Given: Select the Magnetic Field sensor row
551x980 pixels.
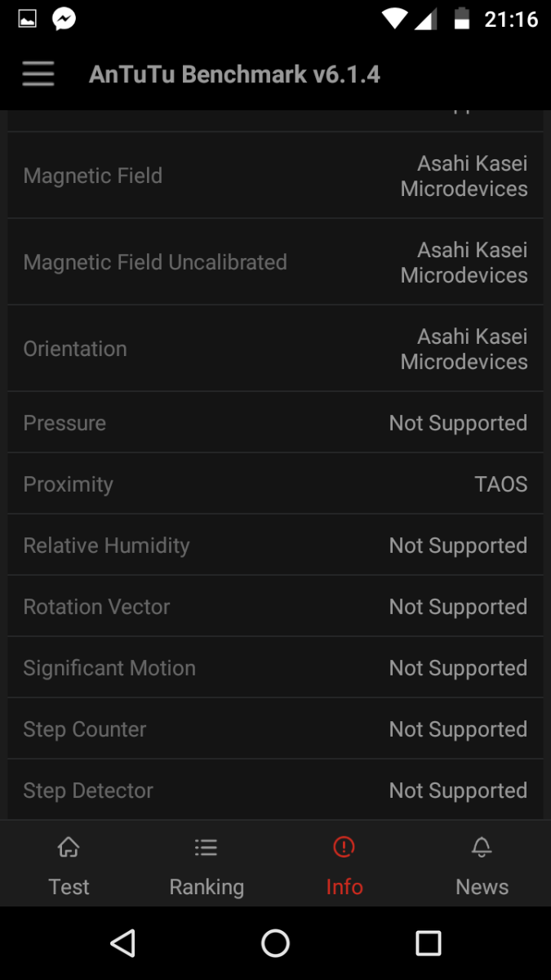Looking at the screenshot, I should coord(275,176).
